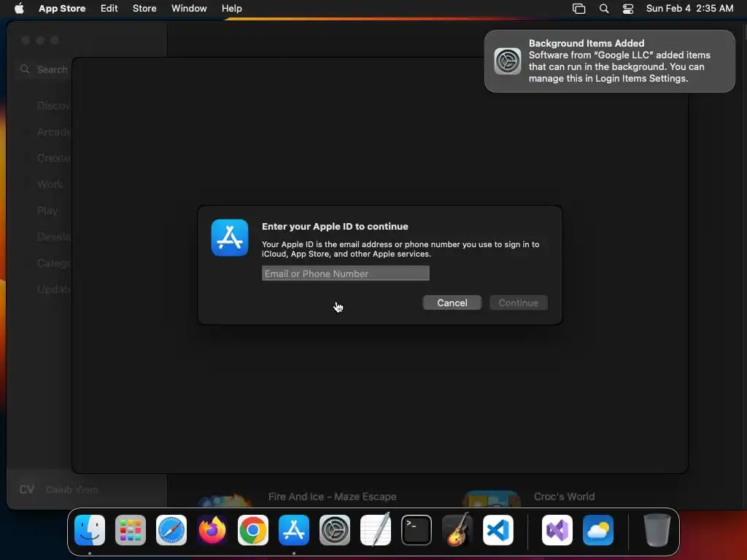Click the Background Items Added notification
The width and height of the screenshot is (747, 560).
tap(610, 61)
